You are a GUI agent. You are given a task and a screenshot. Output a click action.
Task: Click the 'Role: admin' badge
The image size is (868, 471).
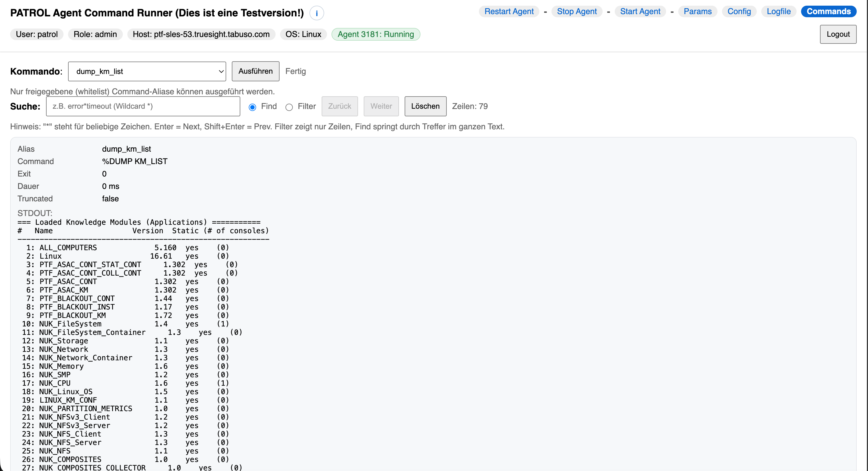point(95,34)
